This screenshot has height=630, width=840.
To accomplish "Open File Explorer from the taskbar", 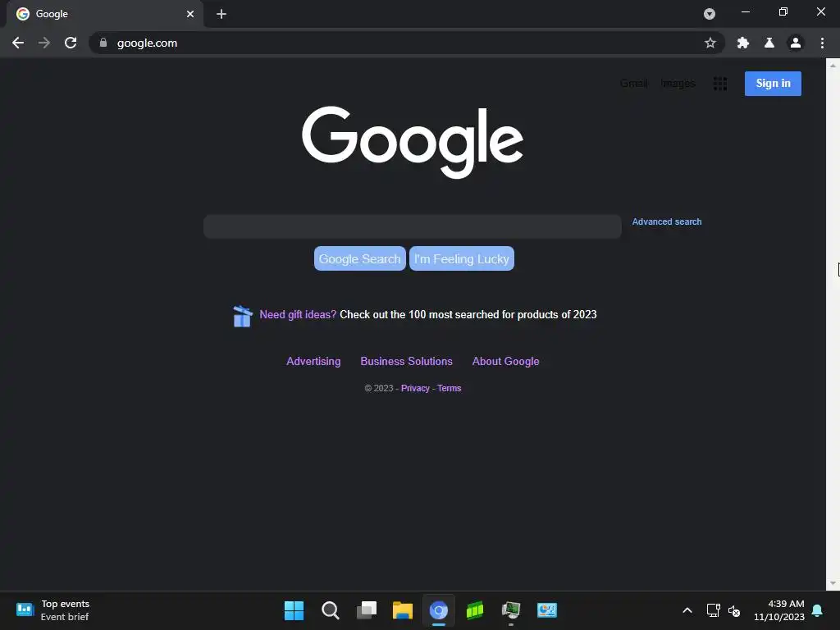I will [x=402, y=610].
